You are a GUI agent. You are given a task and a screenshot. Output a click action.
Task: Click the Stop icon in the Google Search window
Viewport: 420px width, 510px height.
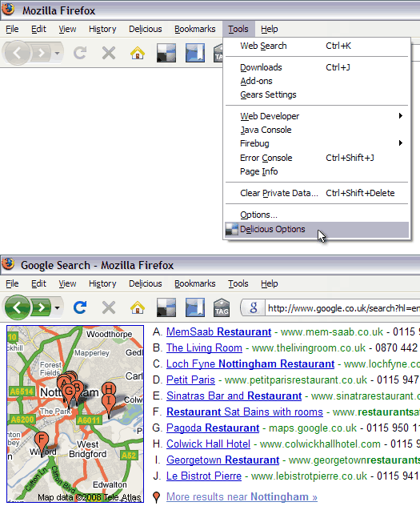tap(109, 307)
